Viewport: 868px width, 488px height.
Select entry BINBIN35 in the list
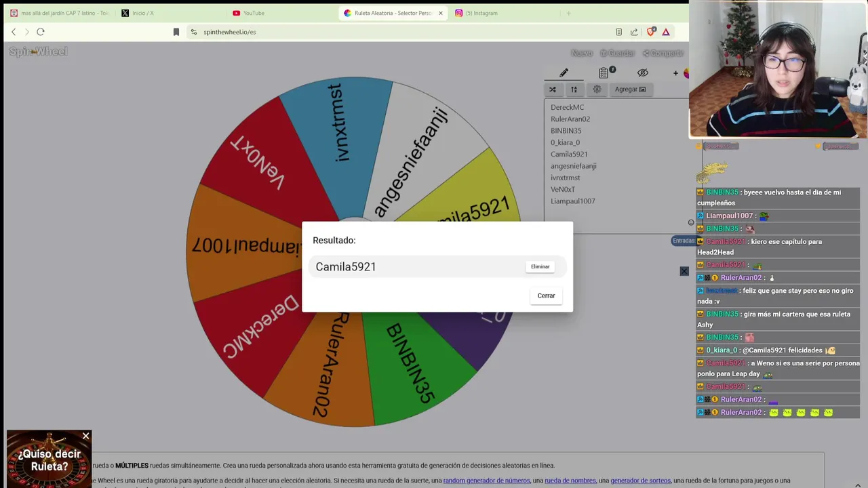point(566,131)
